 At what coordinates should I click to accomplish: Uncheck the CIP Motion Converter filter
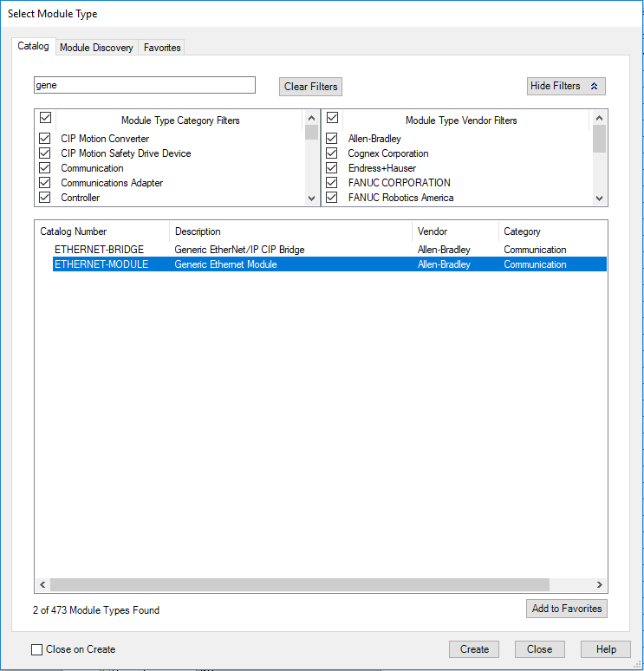[45, 139]
